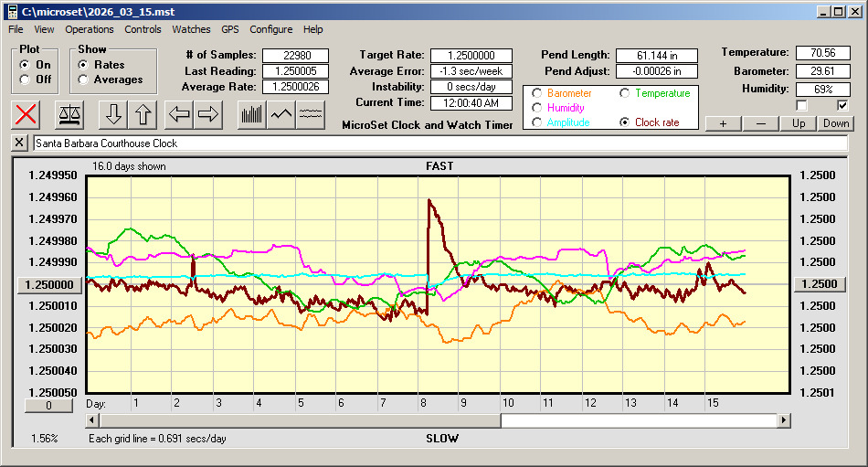Click the balance scale icon
This screenshot has width=868, height=467.
[x=69, y=114]
